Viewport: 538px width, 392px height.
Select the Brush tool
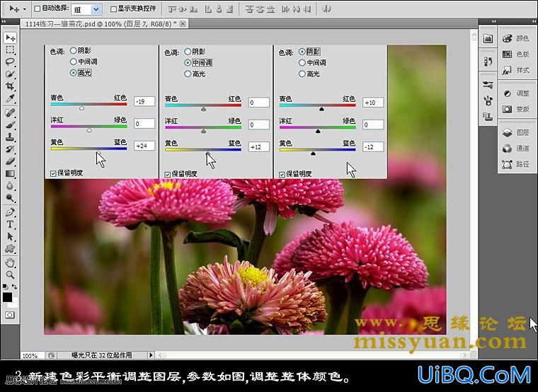11,125
